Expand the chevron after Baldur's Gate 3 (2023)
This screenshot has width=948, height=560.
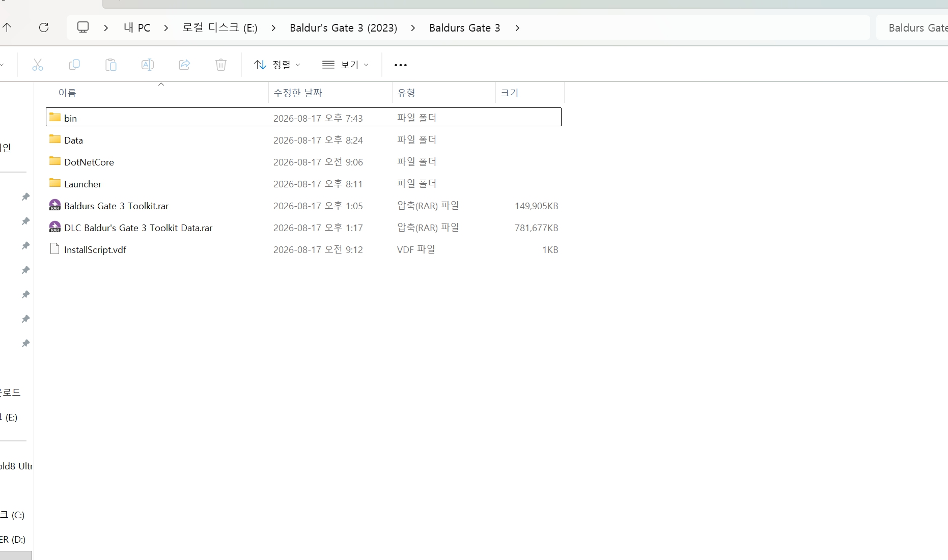click(x=413, y=28)
